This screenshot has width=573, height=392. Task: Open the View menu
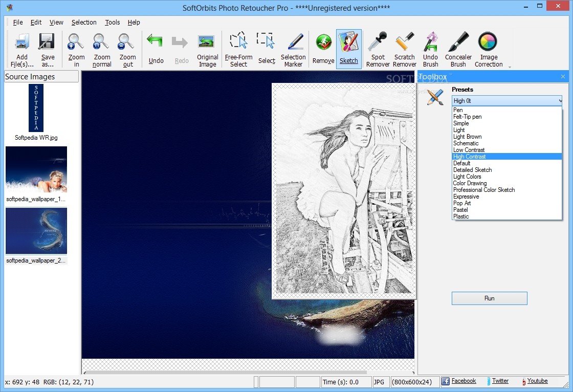(x=56, y=23)
